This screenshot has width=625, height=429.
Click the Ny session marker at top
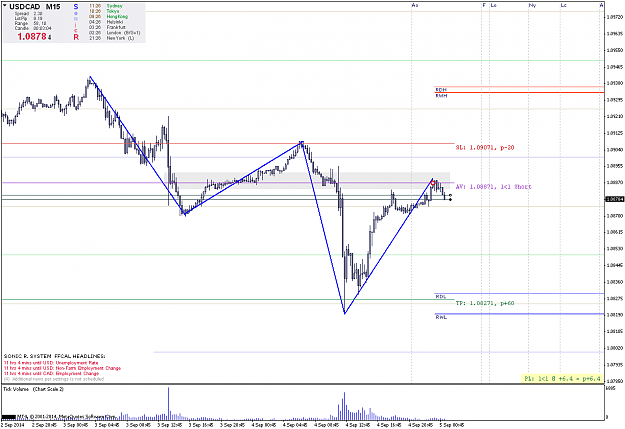coord(532,5)
